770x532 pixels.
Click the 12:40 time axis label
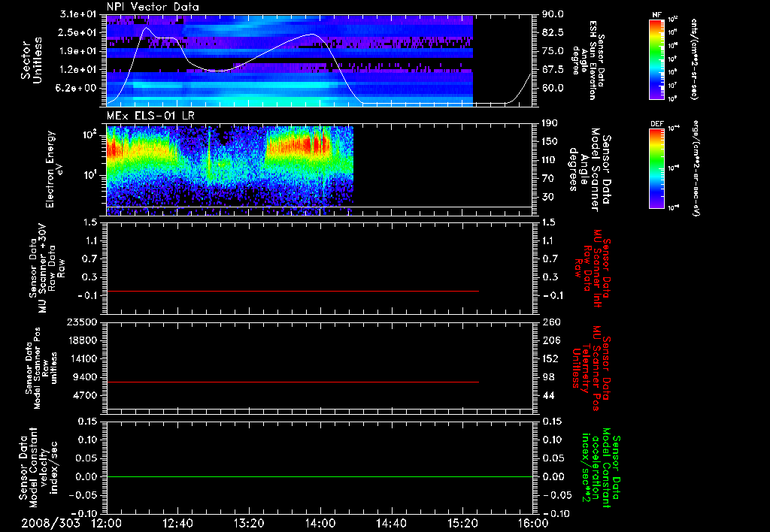(x=177, y=523)
